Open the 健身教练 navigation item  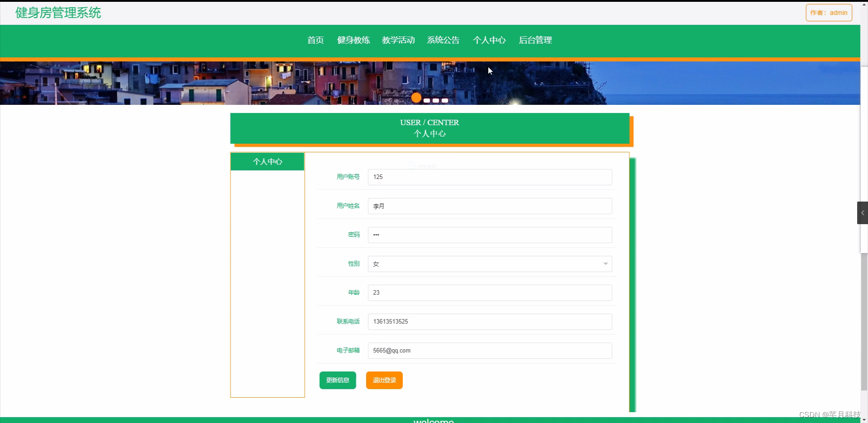tap(353, 40)
